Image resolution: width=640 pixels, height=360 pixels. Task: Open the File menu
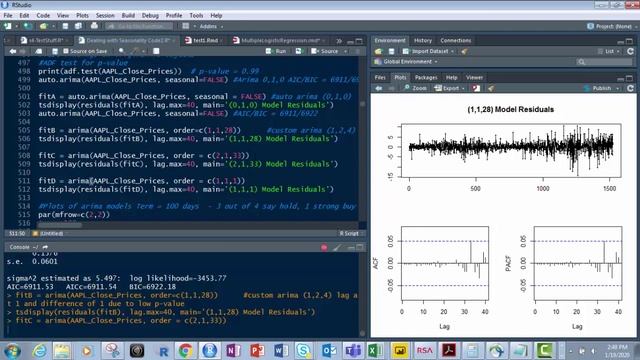tap(8, 16)
